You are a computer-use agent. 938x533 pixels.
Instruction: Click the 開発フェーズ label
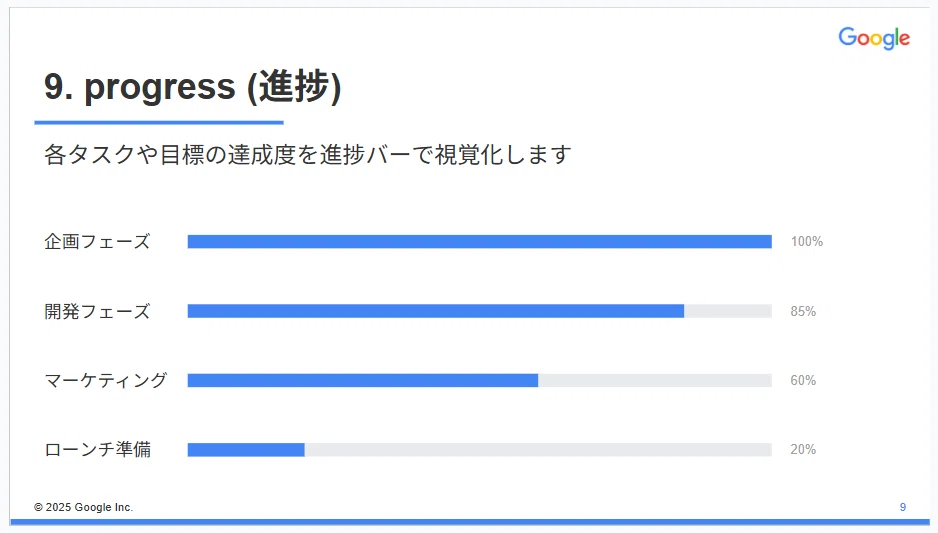click(97, 311)
